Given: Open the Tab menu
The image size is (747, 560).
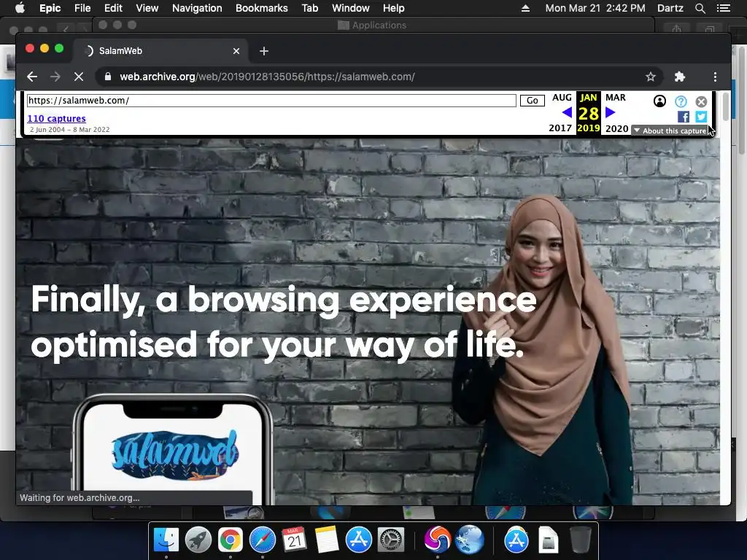Looking at the screenshot, I should [x=309, y=8].
